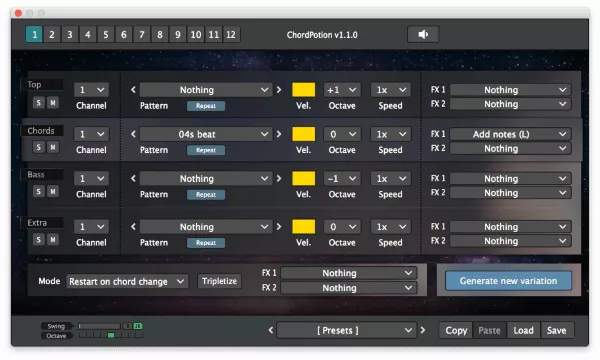Image resolution: width=600 pixels, height=360 pixels.
Task: Mute the Extra track
Action: [x=53, y=240]
